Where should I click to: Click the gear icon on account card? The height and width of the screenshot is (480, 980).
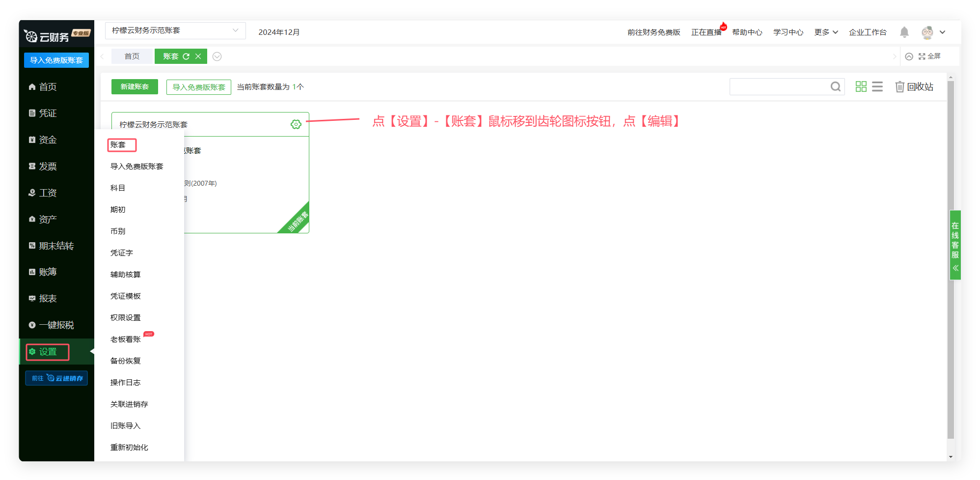pos(296,124)
